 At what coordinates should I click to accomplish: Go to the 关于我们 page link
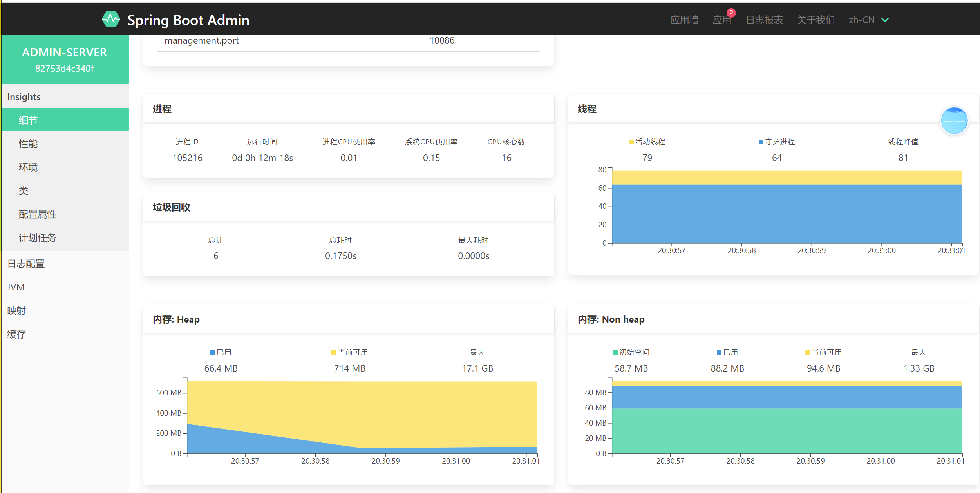click(x=815, y=20)
